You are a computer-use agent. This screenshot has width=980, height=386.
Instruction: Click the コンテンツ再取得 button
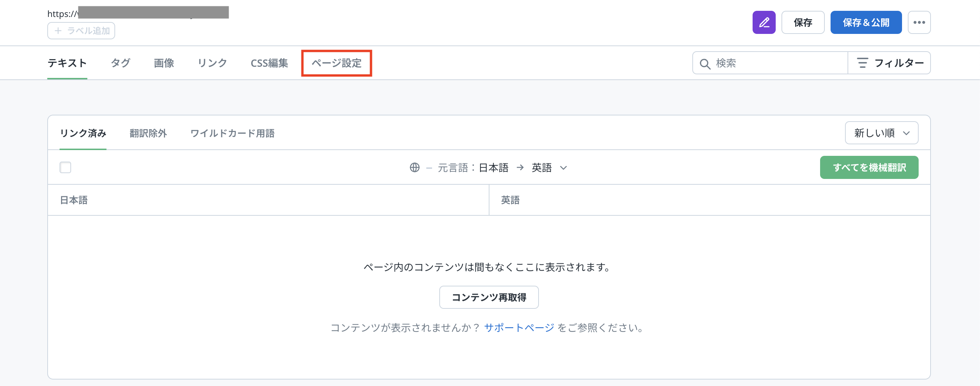[488, 297]
